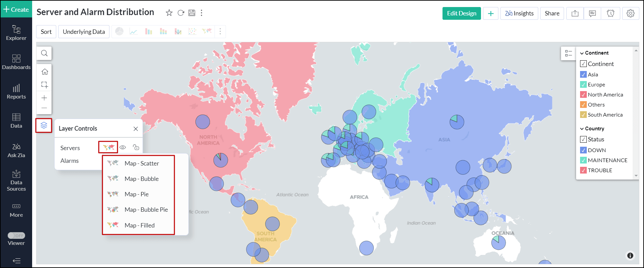Zoom in on the map
This screenshot has width=644, height=268.
pos(44,98)
